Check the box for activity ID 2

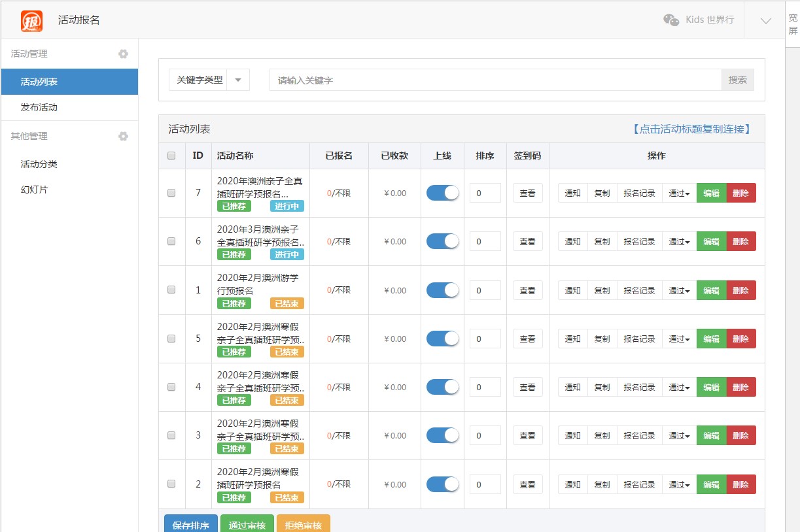pos(171,484)
